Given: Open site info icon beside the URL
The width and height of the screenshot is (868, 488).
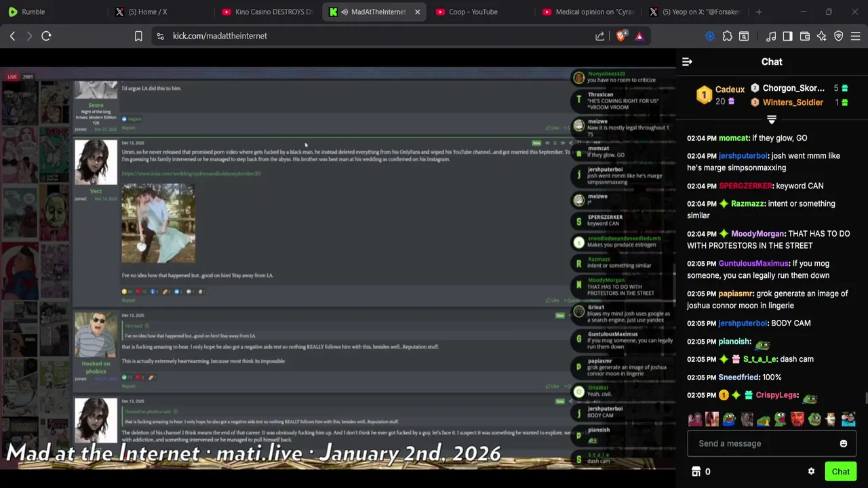Looking at the screenshot, I should point(160,36).
